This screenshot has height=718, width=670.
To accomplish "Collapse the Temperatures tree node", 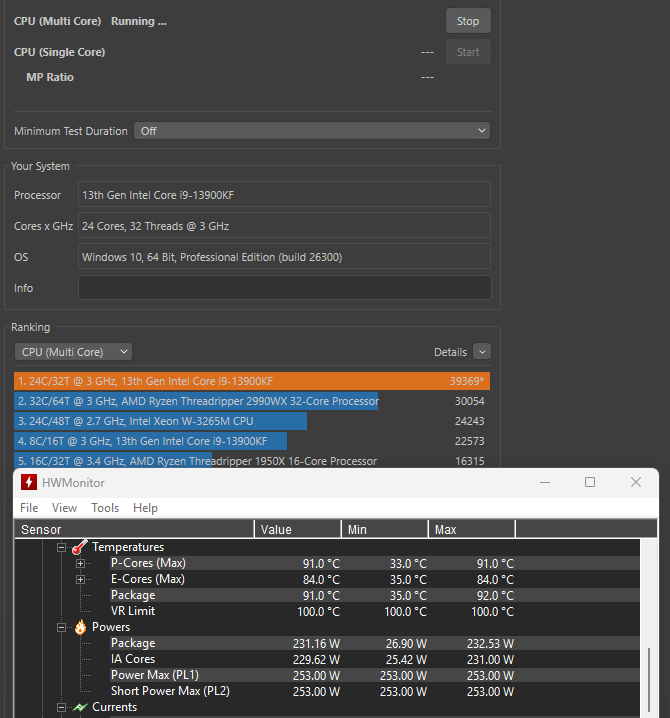I will pyautogui.click(x=61, y=547).
